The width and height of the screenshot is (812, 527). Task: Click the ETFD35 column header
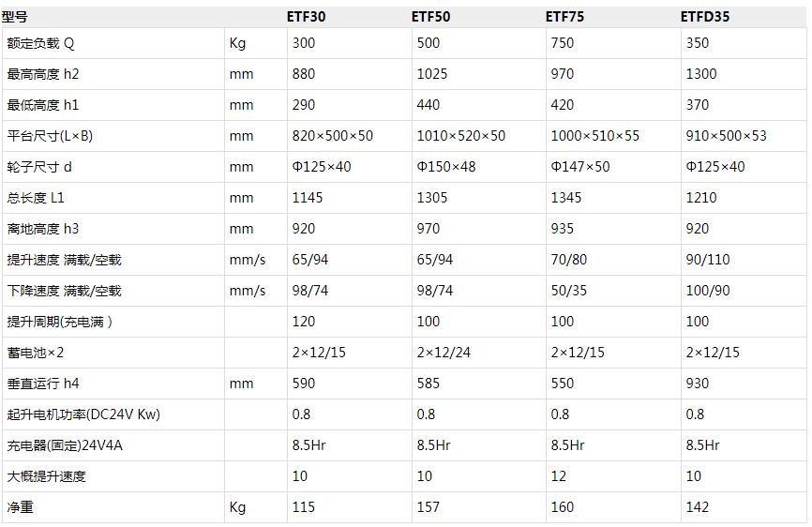coord(705,16)
